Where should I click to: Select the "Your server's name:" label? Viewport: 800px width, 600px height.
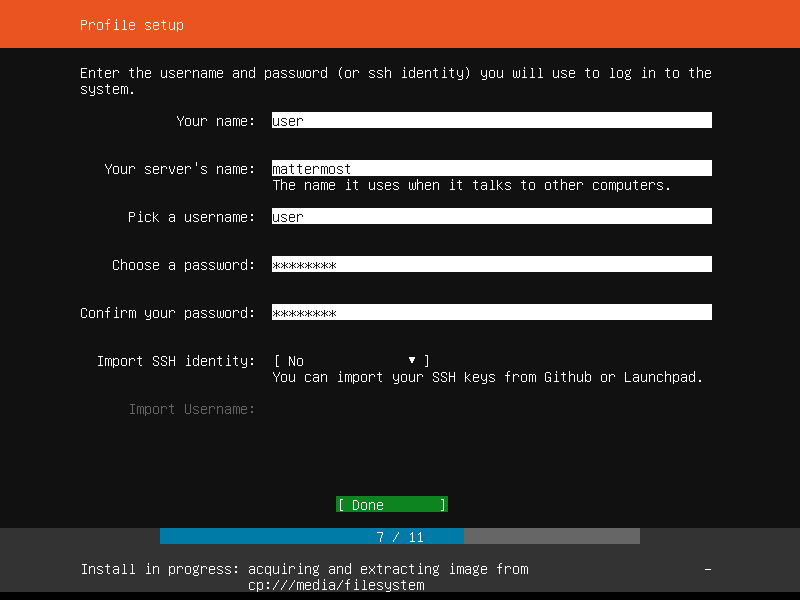179,169
